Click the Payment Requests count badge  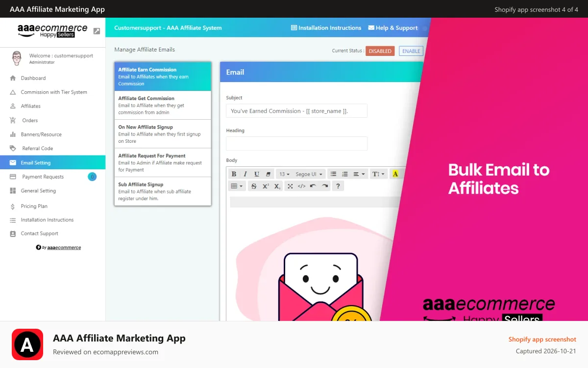92,177
